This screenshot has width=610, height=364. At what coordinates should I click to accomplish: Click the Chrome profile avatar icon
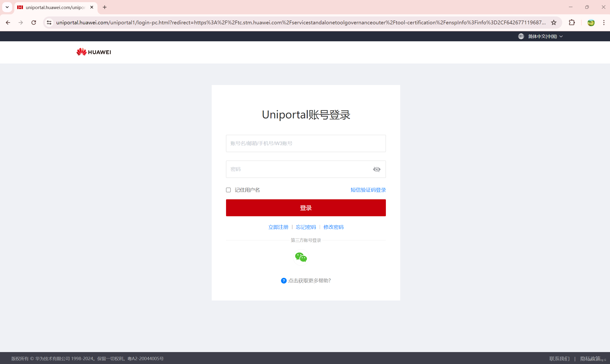(x=591, y=23)
